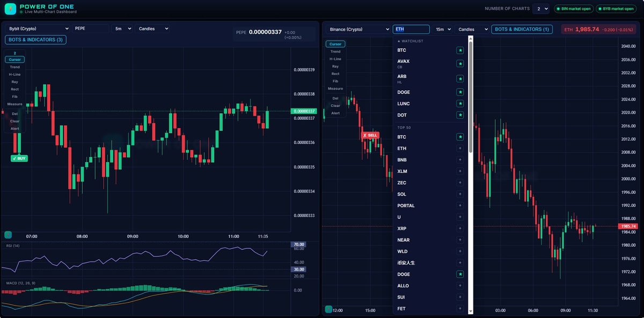
Task: Toggle BTC star in Top 50 section
Action: (460, 137)
